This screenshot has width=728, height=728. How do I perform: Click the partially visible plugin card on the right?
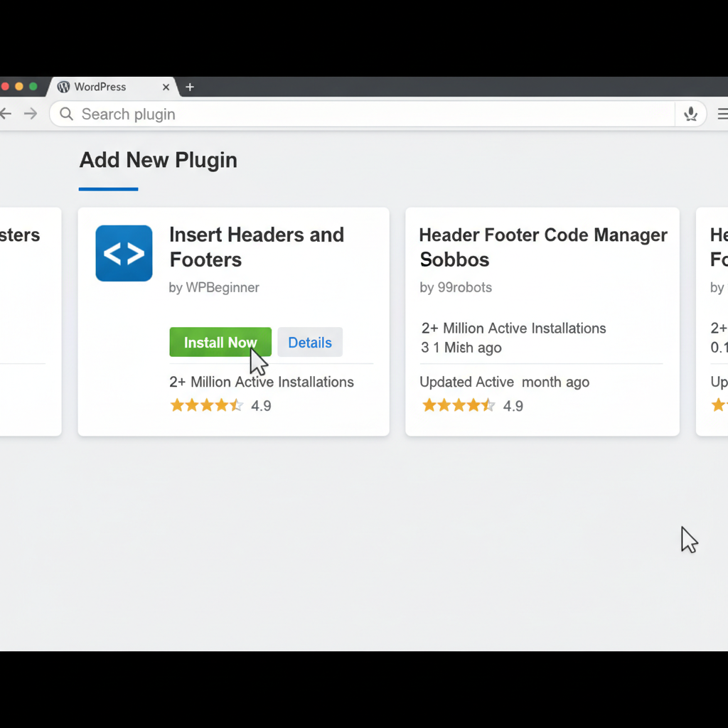click(x=714, y=320)
